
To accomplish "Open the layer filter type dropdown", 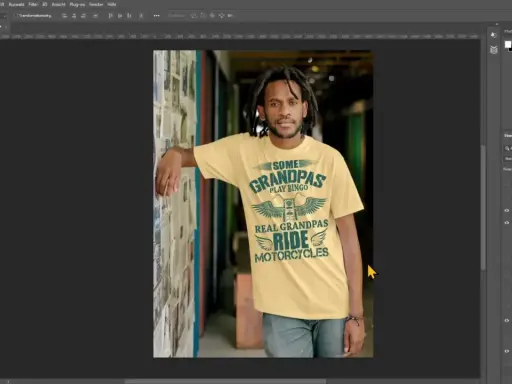I will click(508, 148).
